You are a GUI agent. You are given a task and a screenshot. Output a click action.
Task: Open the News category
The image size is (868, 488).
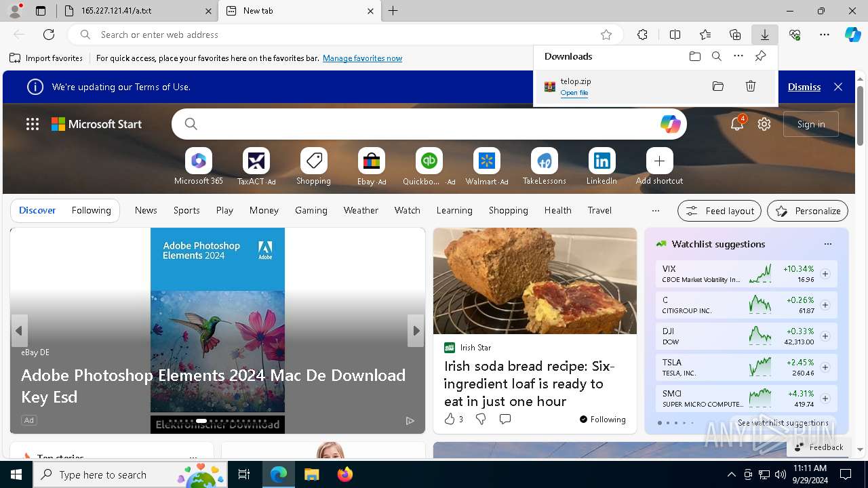coord(146,210)
